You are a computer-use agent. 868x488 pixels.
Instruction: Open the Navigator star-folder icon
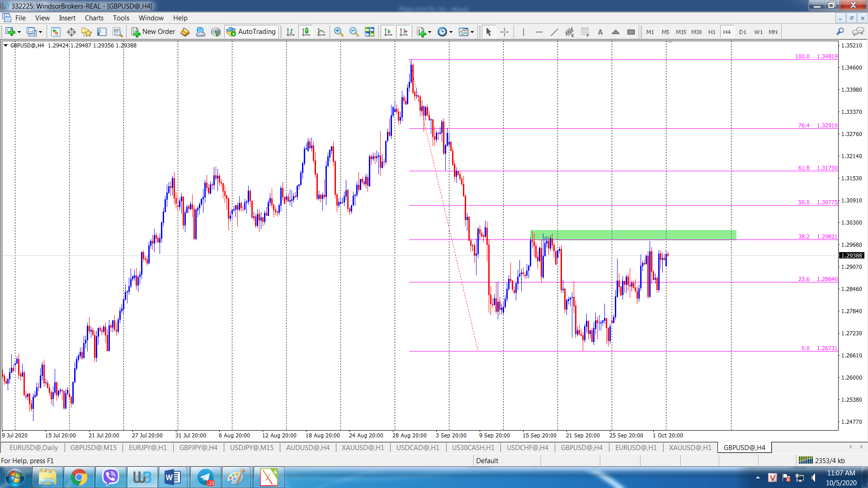coord(86,32)
